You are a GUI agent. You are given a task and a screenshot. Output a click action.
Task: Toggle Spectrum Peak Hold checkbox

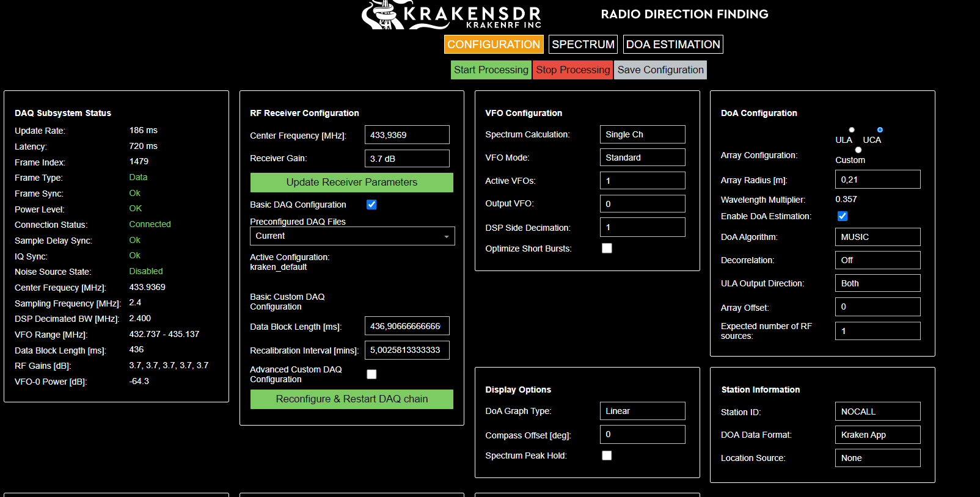tap(607, 455)
